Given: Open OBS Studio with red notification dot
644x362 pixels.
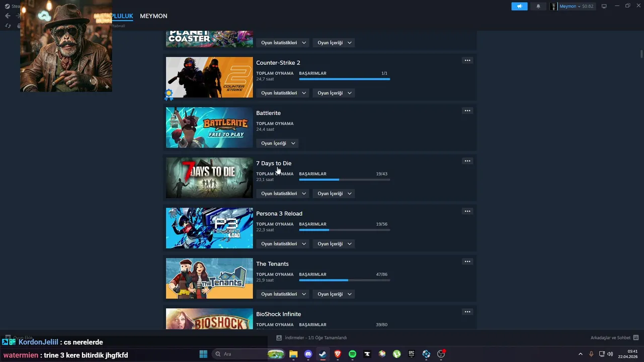Looking at the screenshot, I should click(441, 354).
